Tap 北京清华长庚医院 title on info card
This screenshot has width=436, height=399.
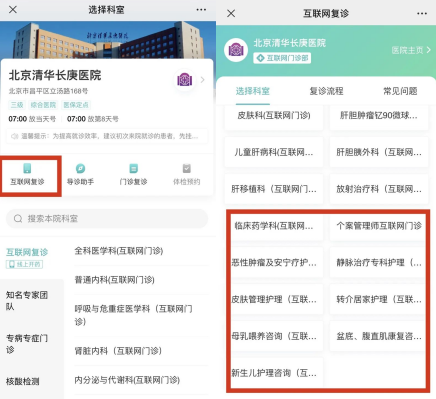(x=55, y=75)
